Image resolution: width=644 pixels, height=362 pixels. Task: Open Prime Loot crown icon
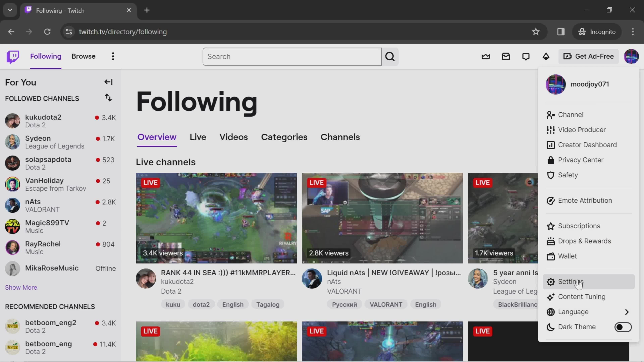(x=486, y=56)
